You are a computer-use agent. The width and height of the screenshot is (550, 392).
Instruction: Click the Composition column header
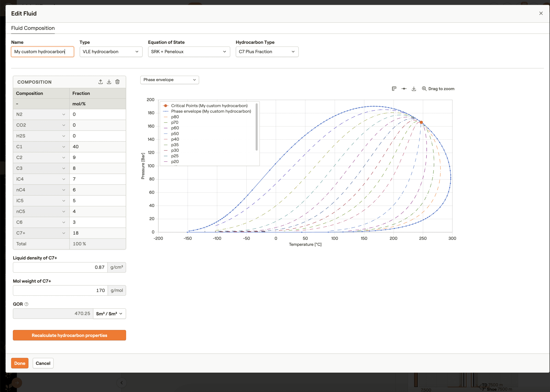coord(41,93)
